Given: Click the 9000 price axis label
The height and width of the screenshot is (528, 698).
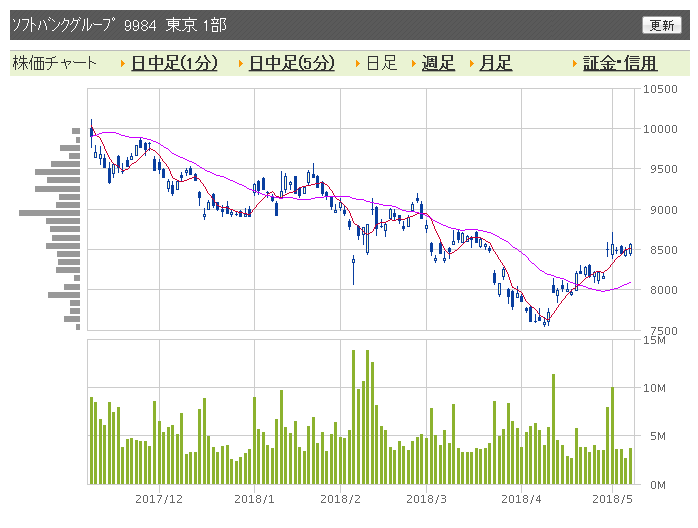Looking at the screenshot, I should coord(663,210).
